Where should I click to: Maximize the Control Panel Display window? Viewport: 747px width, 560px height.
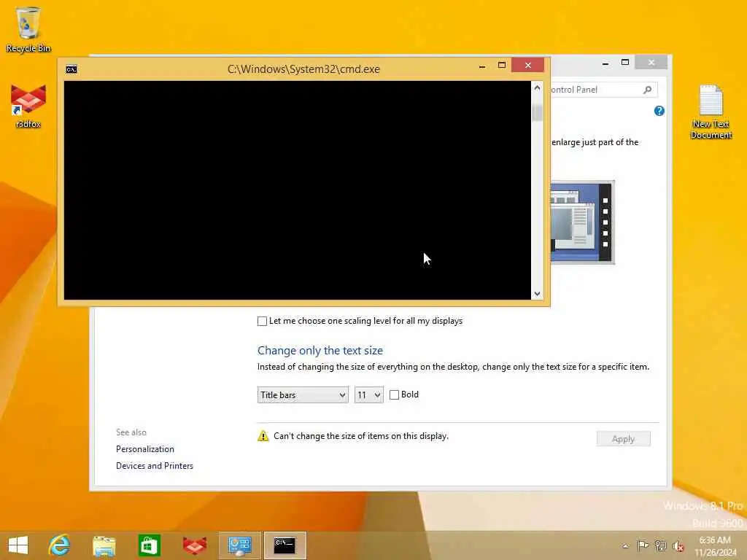[x=625, y=63]
